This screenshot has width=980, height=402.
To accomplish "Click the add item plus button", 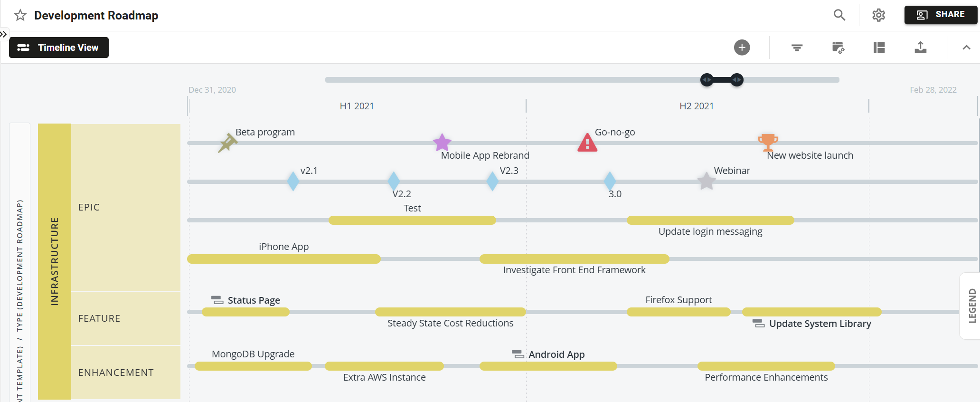I will (742, 48).
